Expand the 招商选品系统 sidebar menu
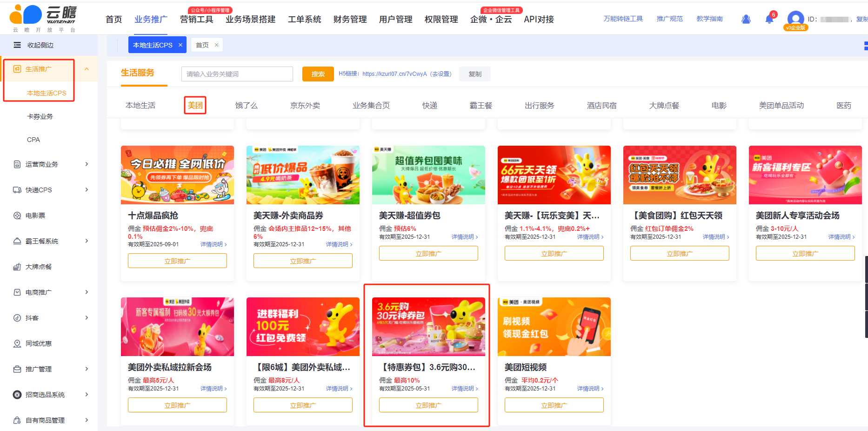The height and width of the screenshot is (431, 868). tap(87, 395)
